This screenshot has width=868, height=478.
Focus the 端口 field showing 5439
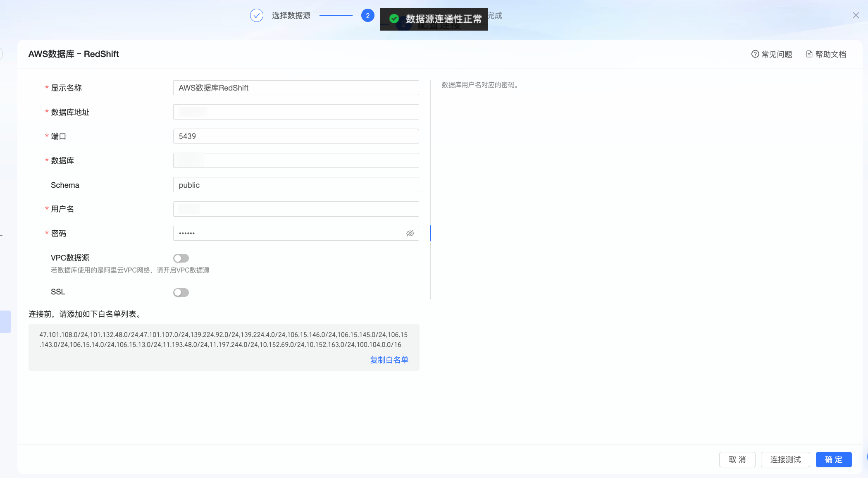click(x=296, y=136)
